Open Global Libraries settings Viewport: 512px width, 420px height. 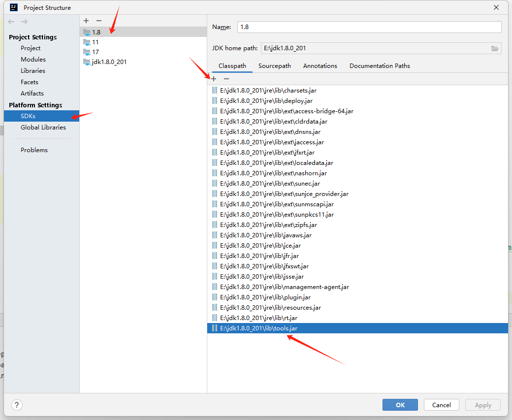(43, 128)
